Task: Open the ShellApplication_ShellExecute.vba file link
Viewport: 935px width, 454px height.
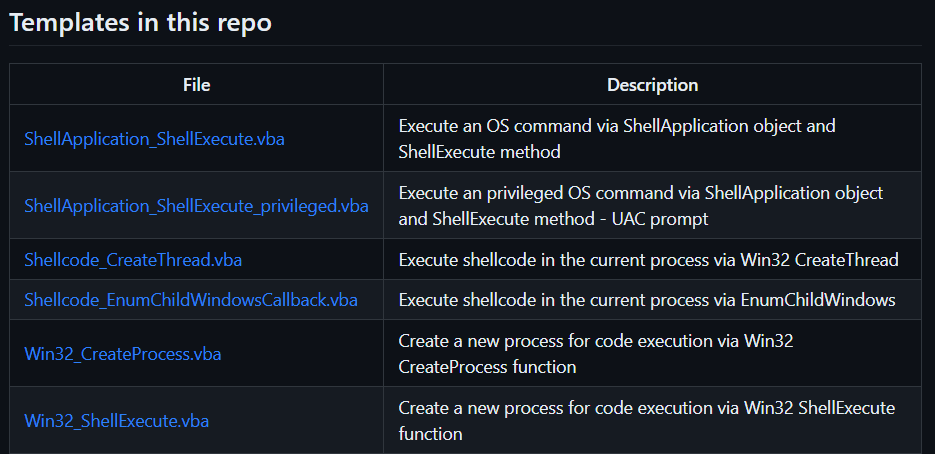Action: [x=154, y=139]
